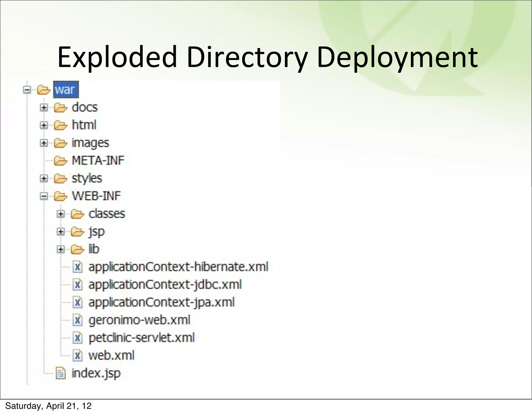Screen dimensions: 532x414
Task: Expand the styles folder node
Action: tap(44, 179)
